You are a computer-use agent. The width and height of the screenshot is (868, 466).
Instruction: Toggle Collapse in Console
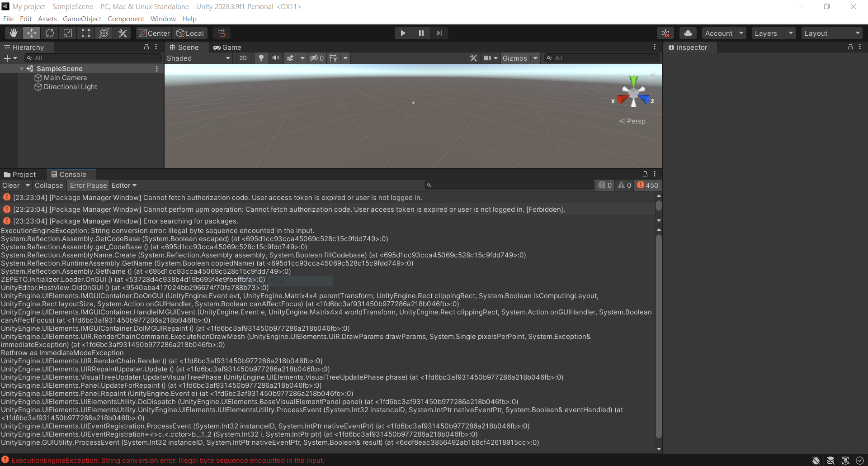[x=49, y=185]
